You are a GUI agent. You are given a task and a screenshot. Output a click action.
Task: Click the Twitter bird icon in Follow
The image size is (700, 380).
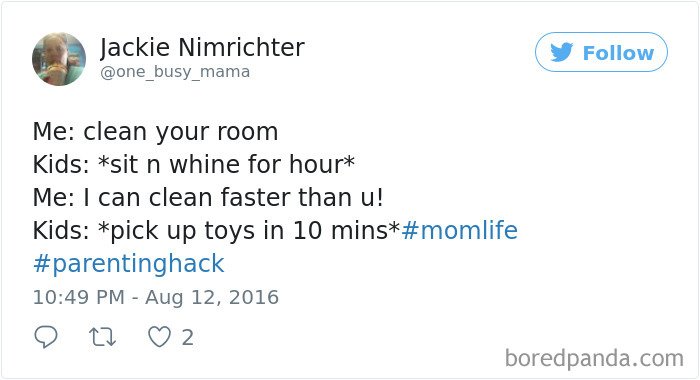(562, 52)
